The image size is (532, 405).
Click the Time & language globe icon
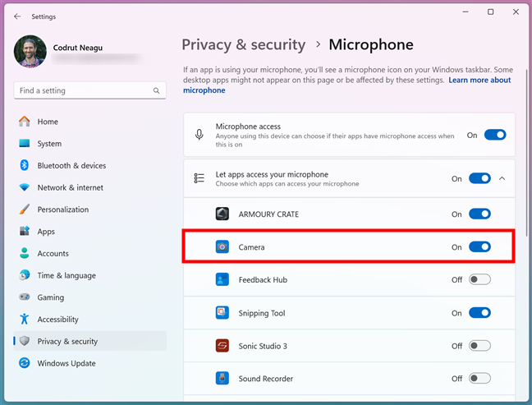click(25, 275)
